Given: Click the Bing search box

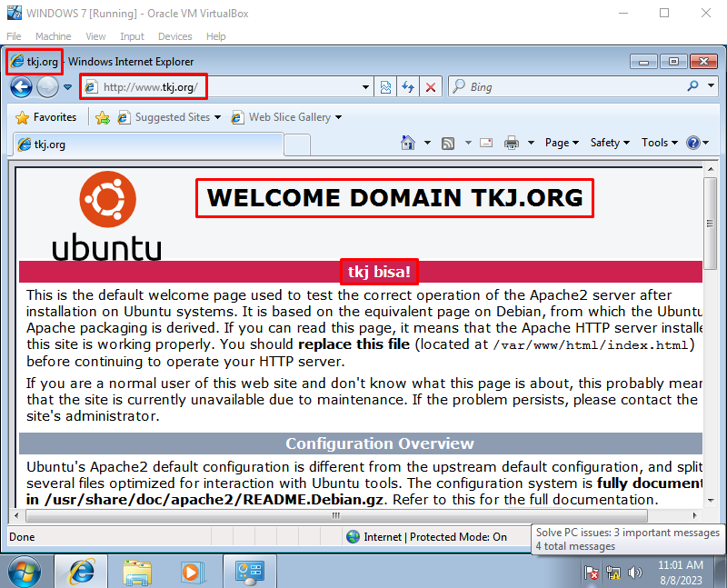Looking at the screenshot, I should [565, 86].
